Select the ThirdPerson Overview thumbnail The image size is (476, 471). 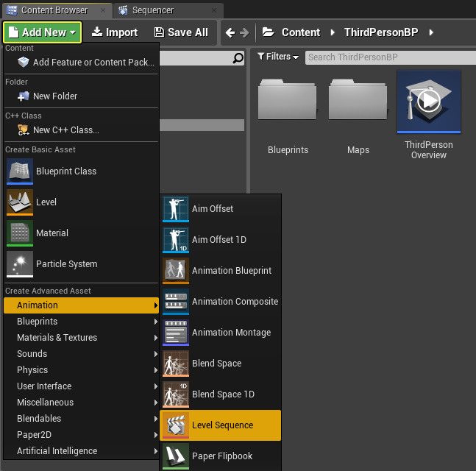click(429, 103)
